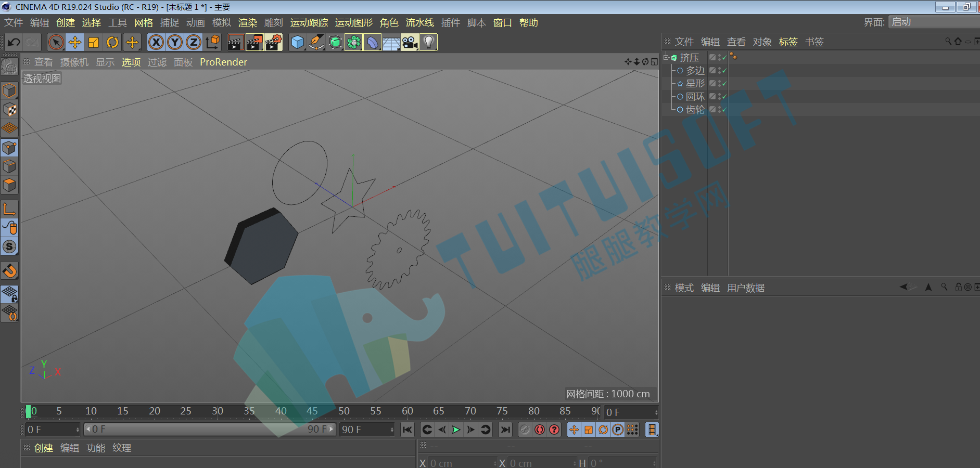The image size is (980, 468).
Task: Open the object manager 标签 menu
Action: [x=788, y=42]
